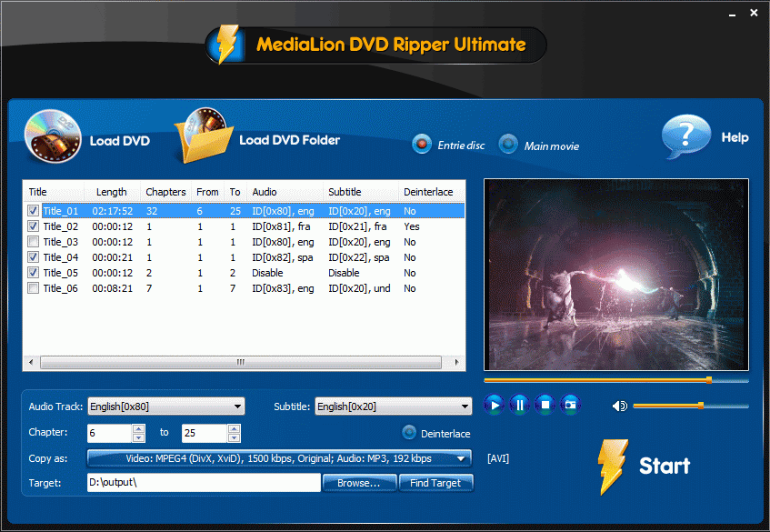
Task: Click the lightning bolt Start icon
Action: tap(612, 467)
